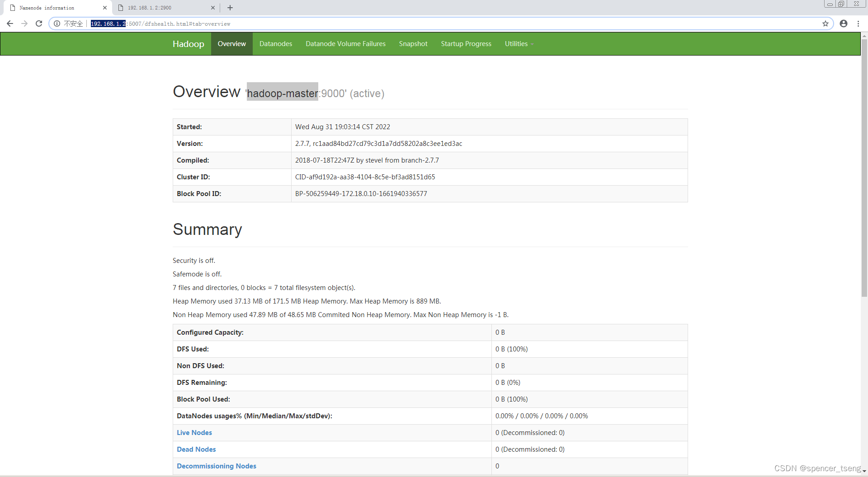Click the forward navigation arrow
868x477 pixels.
click(24, 23)
